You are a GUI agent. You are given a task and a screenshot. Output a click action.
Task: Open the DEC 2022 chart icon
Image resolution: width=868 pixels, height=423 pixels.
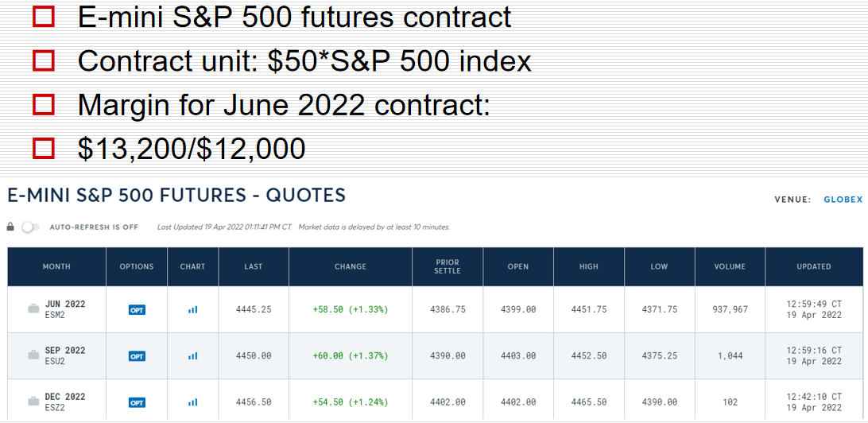coord(192,402)
